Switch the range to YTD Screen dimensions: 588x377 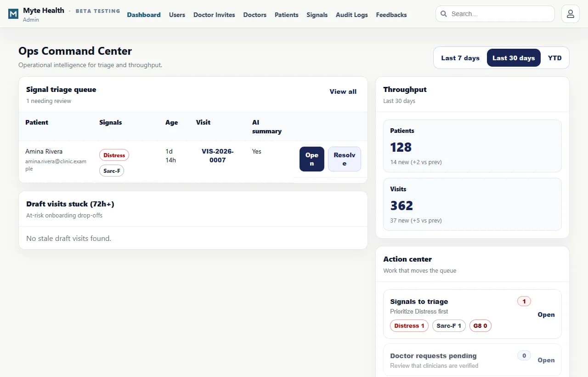(x=555, y=58)
